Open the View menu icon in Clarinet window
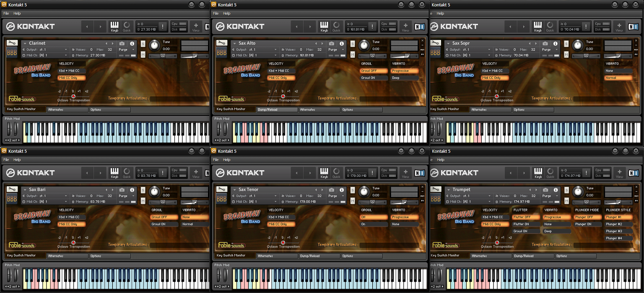Image resolution: width=644 pixels, height=293 pixels. [196, 26]
